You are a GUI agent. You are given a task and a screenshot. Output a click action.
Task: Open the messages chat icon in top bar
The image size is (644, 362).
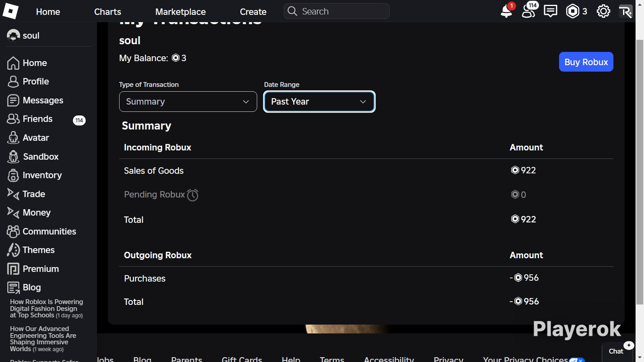point(550,11)
